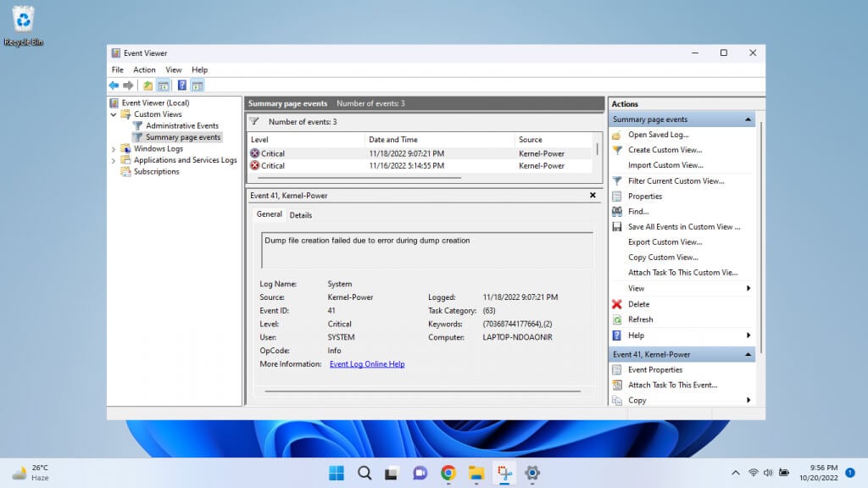Click the Show/Hide Action Pane toolbar icon
Viewport: 868px width, 488px height.
pos(198,86)
